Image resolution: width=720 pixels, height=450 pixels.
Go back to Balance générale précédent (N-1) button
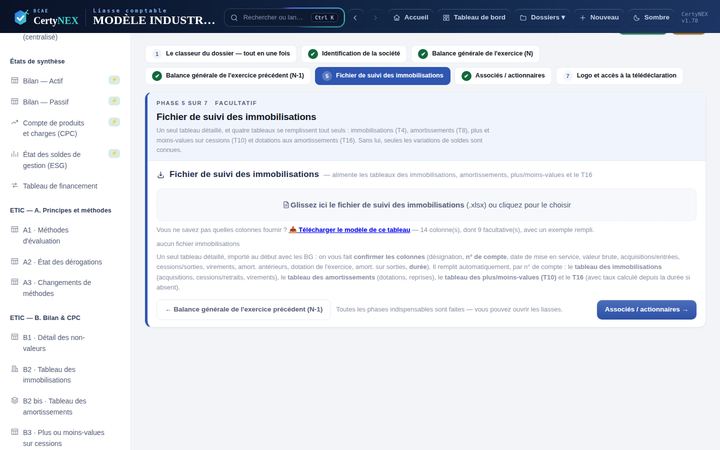(243, 309)
